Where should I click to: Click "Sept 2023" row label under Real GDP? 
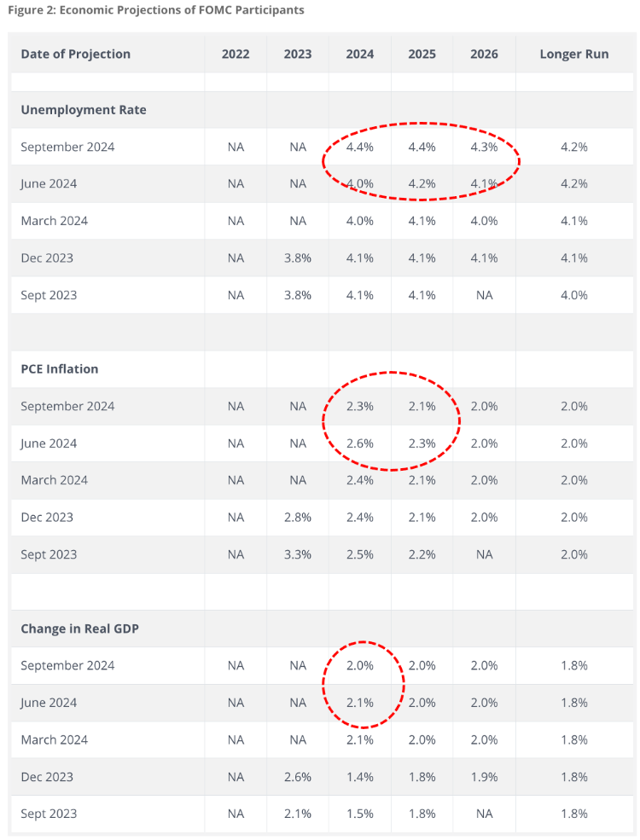(49, 814)
